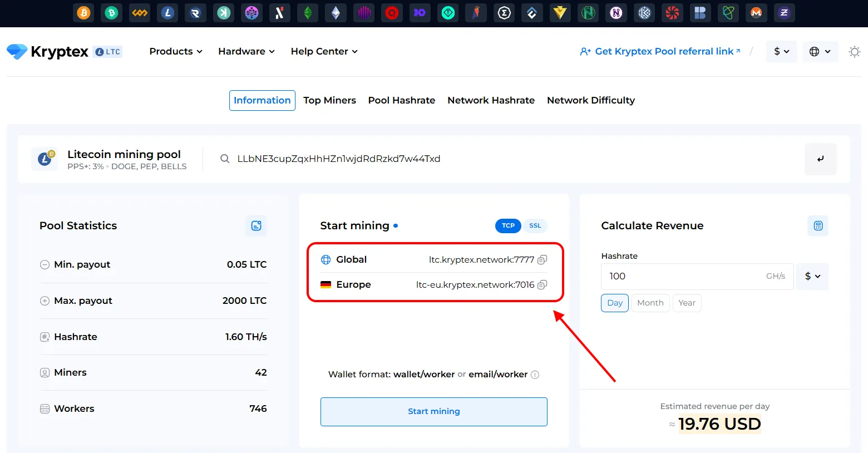Click the Europe server row label

(353, 285)
